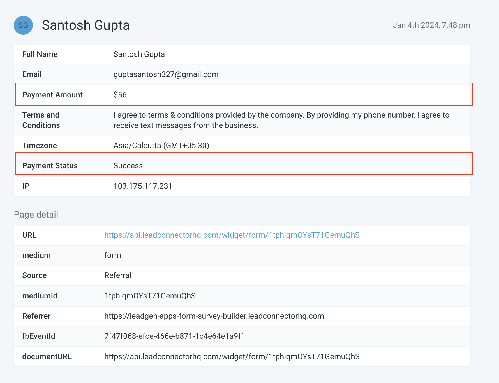Select the IP label
The image size is (499, 383).
[26, 186]
